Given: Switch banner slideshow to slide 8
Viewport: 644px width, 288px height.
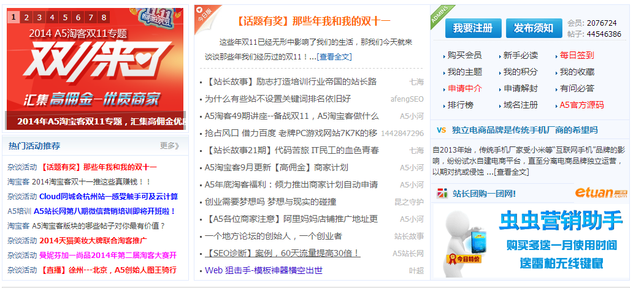Looking at the screenshot, I should pos(104,17).
